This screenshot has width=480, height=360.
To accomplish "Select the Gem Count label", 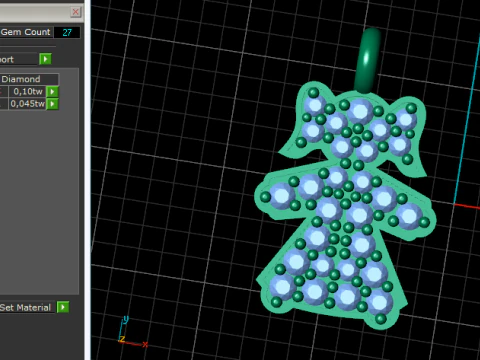I will coord(26,32).
